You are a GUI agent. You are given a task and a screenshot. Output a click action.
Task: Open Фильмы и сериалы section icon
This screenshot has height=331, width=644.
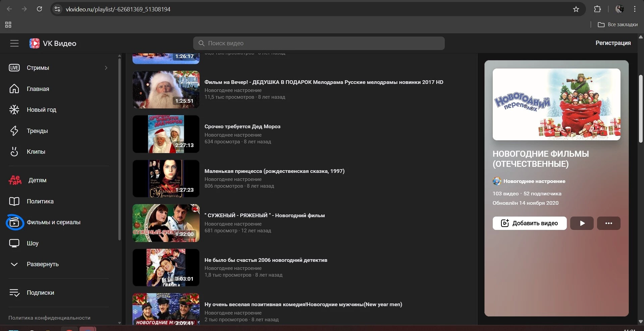click(x=14, y=222)
